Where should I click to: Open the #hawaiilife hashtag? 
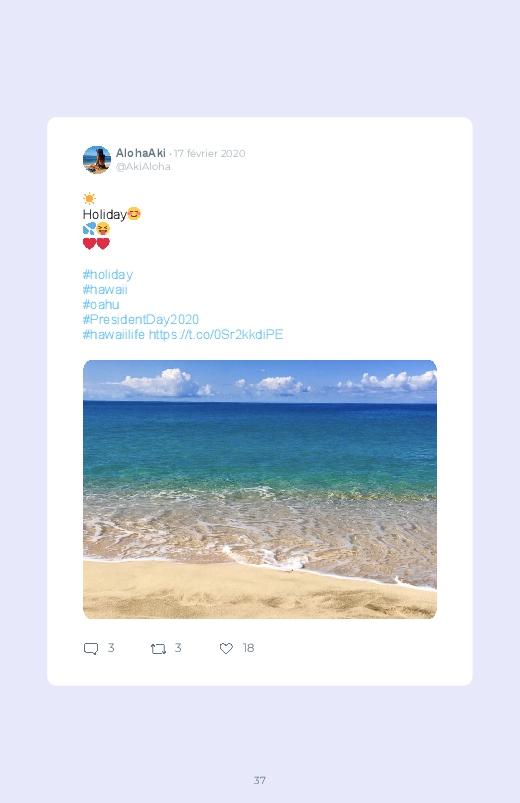(114, 334)
